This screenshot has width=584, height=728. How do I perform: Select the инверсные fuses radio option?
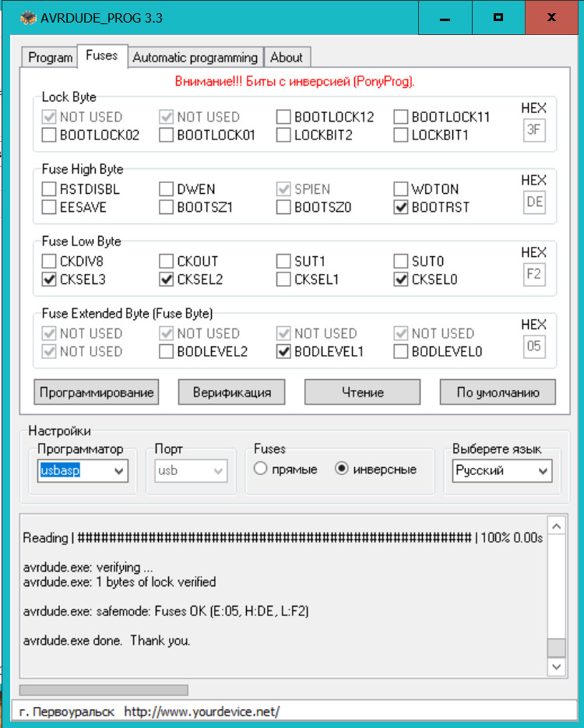(341, 470)
